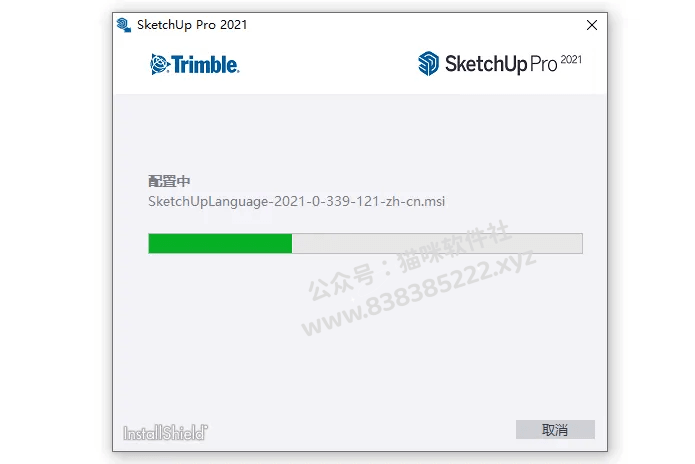Click the SketchUp installer icon in title bar

point(124,25)
